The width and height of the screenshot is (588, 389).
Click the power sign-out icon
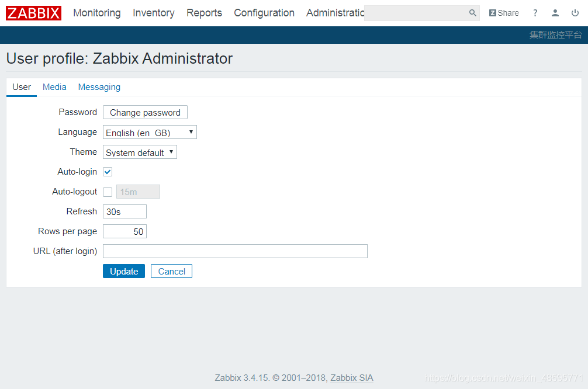[575, 13]
